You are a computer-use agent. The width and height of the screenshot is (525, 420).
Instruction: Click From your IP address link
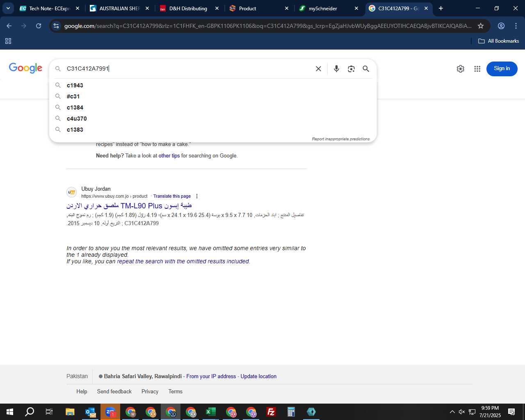pos(211,376)
